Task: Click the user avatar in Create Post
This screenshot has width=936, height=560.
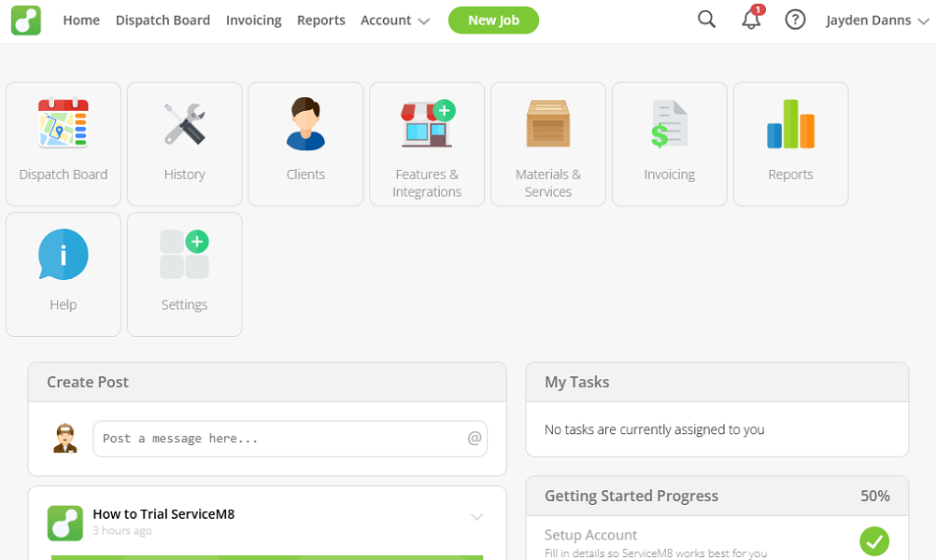Action: coord(65,439)
